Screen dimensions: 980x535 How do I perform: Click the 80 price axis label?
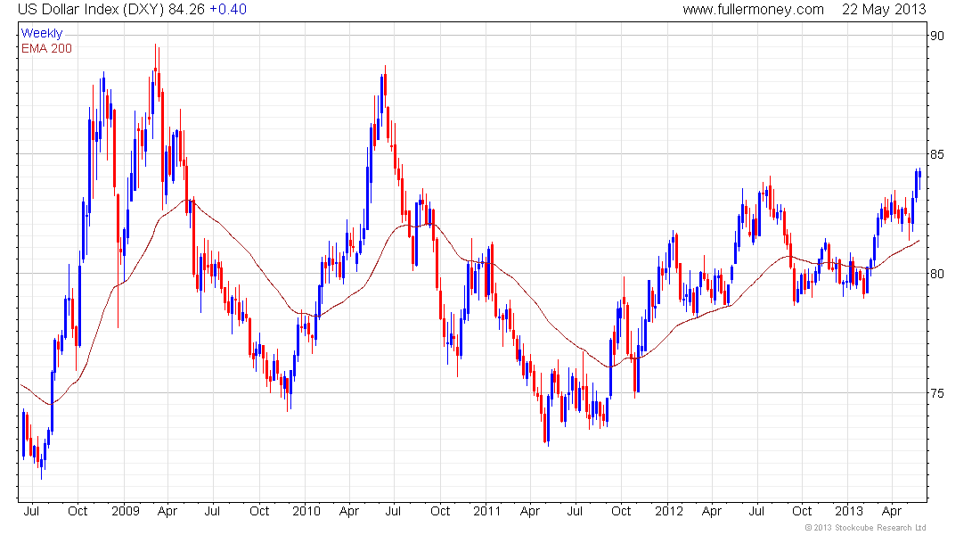coord(937,274)
